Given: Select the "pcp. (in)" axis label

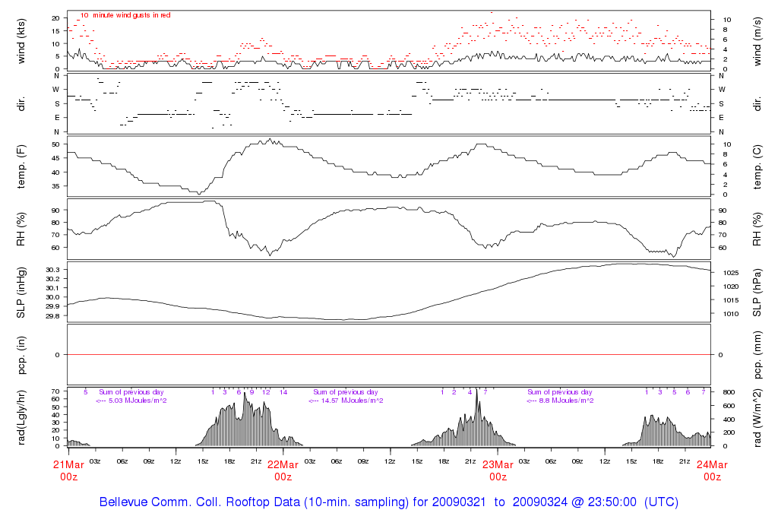Looking at the screenshot, I should (21, 355).
